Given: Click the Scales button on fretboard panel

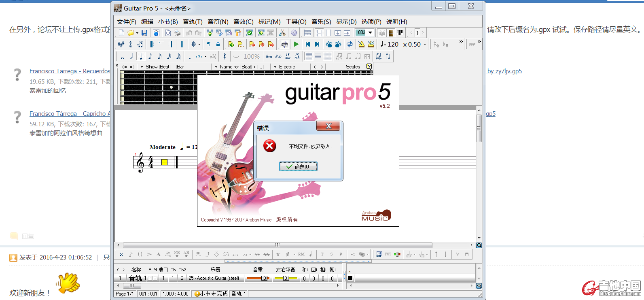Looking at the screenshot, I should tap(353, 67).
